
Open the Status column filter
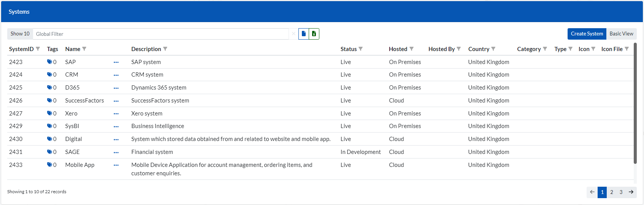(361, 49)
